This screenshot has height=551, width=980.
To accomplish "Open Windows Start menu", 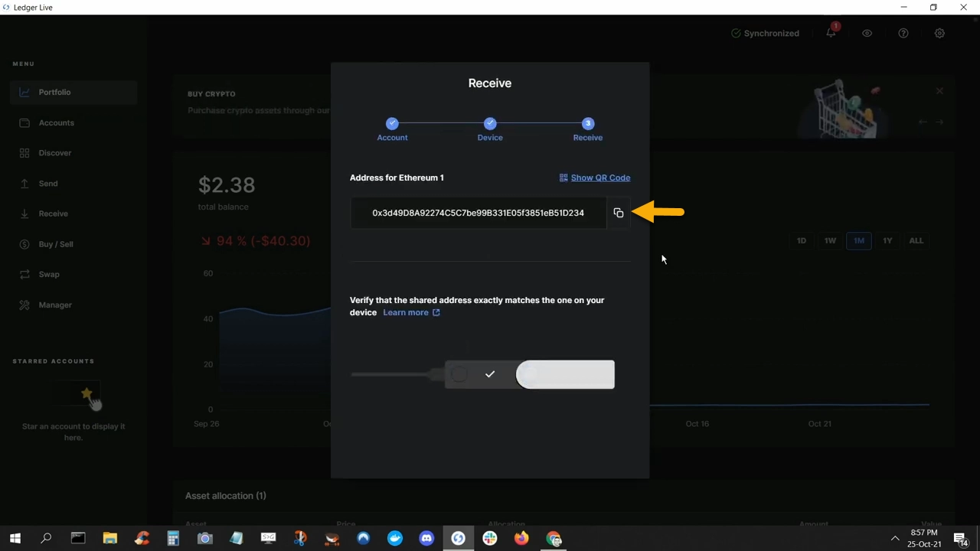I will pyautogui.click(x=15, y=538).
